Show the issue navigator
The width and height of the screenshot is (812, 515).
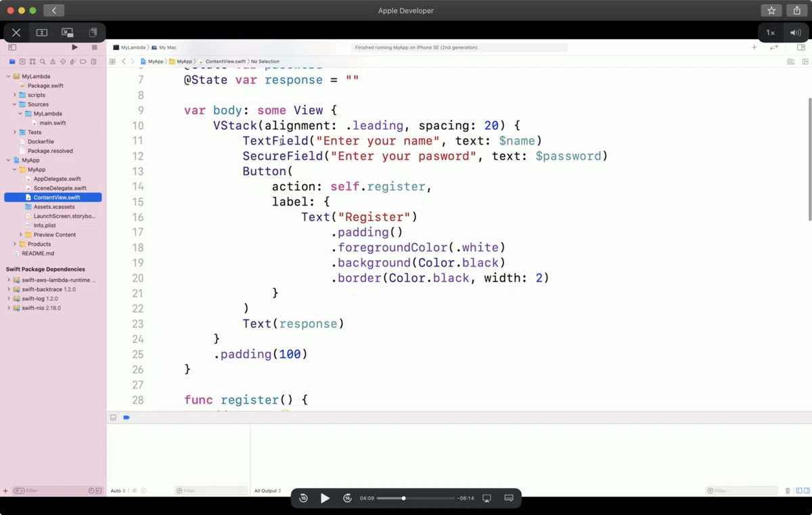pyautogui.click(x=53, y=62)
